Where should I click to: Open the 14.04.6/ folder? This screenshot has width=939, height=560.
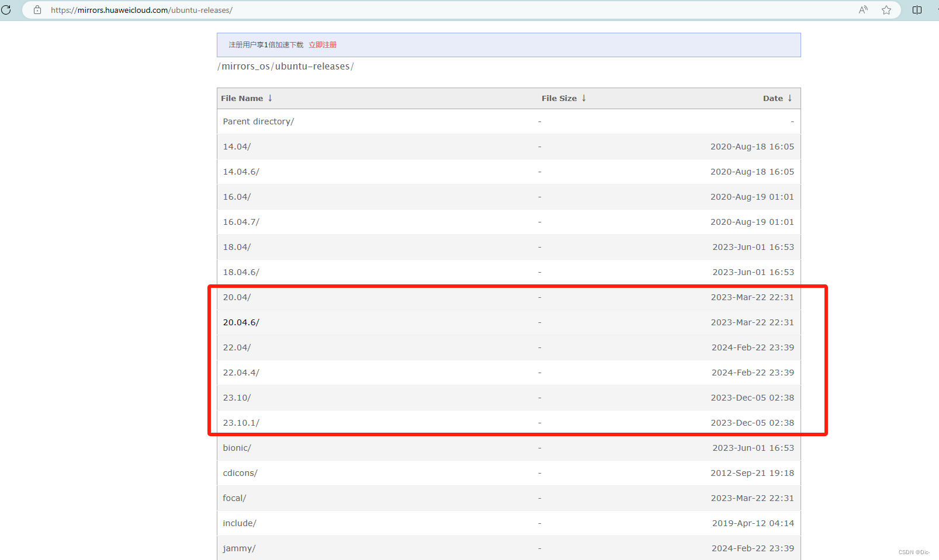pos(241,172)
